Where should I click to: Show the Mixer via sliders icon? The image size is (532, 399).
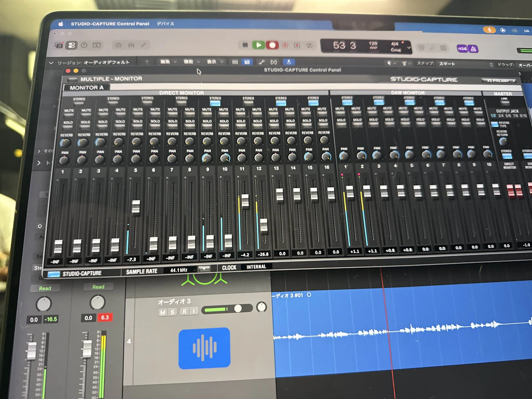click(x=131, y=45)
